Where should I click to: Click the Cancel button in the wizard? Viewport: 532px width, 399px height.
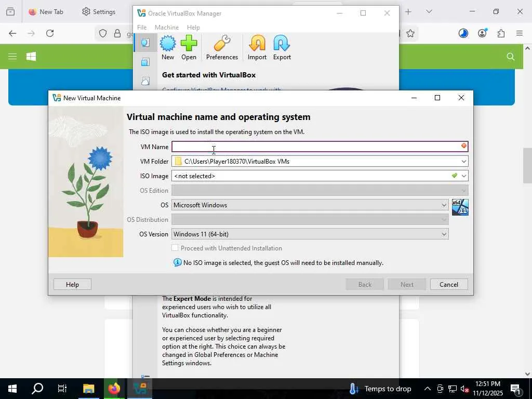(x=449, y=284)
